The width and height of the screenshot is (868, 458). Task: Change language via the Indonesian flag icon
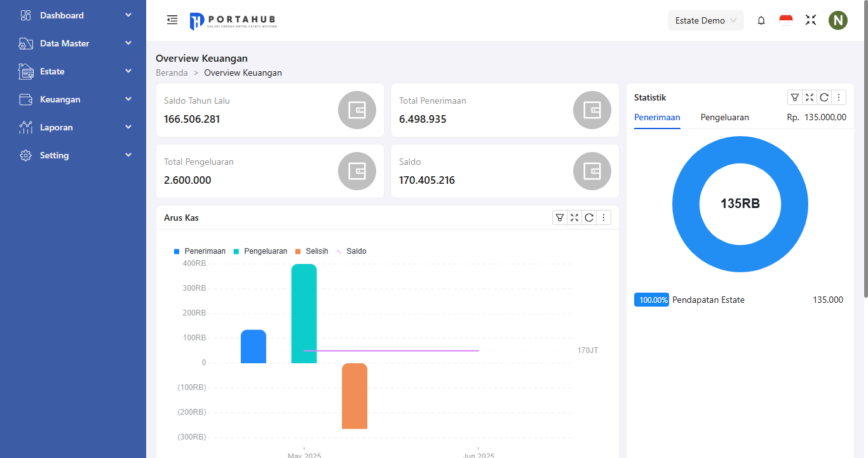point(785,20)
